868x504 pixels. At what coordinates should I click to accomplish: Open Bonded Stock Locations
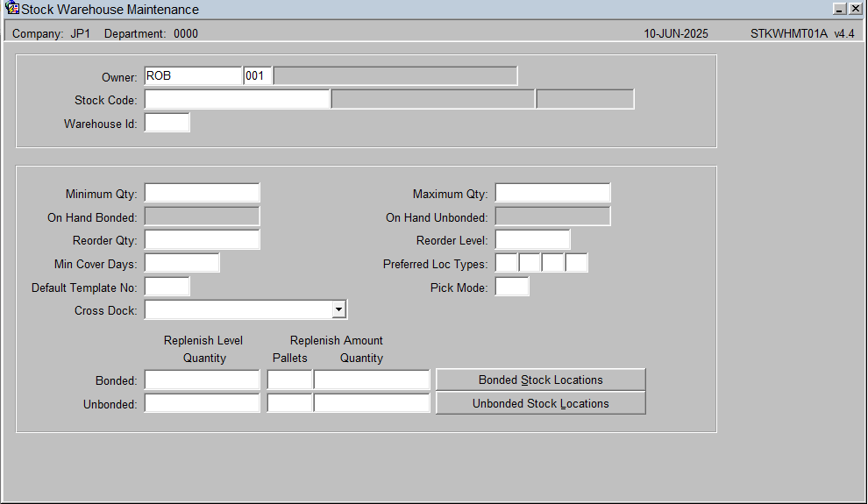pyautogui.click(x=540, y=380)
